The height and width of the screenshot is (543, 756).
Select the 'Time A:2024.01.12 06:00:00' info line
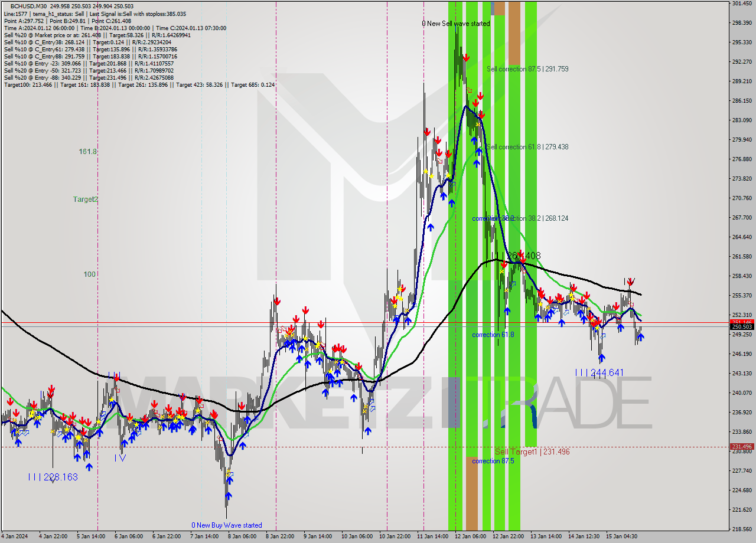[x=115, y=28]
